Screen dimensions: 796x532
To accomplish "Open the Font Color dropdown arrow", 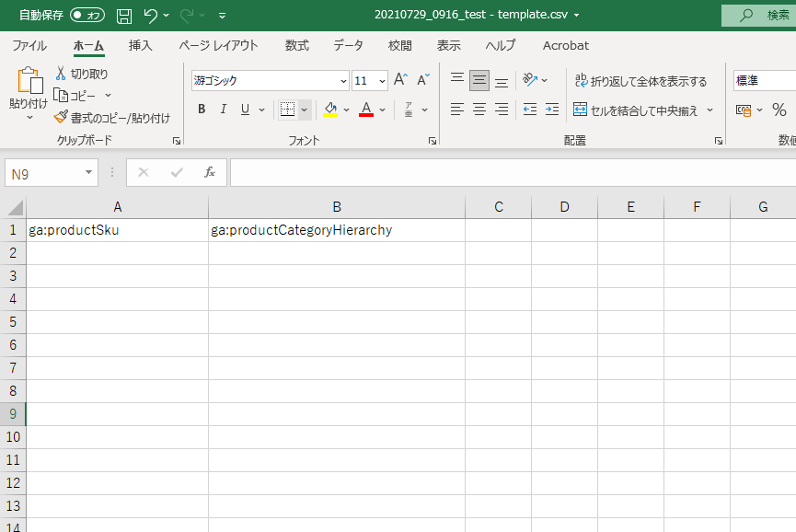I will click(x=382, y=110).
